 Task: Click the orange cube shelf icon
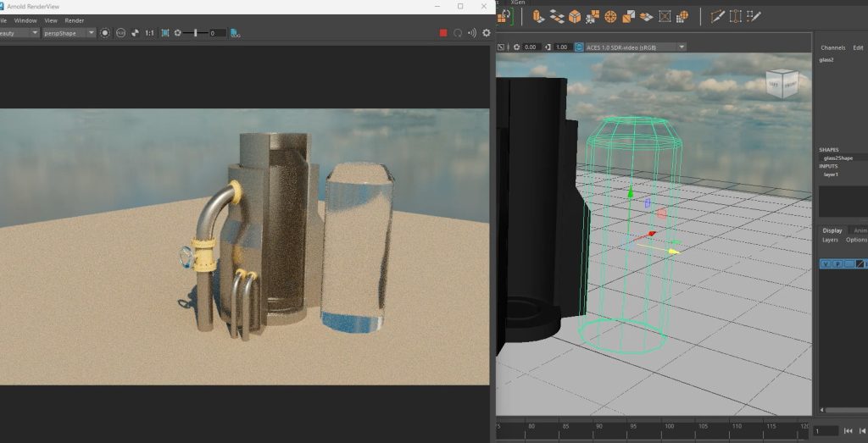coord(575,16)
